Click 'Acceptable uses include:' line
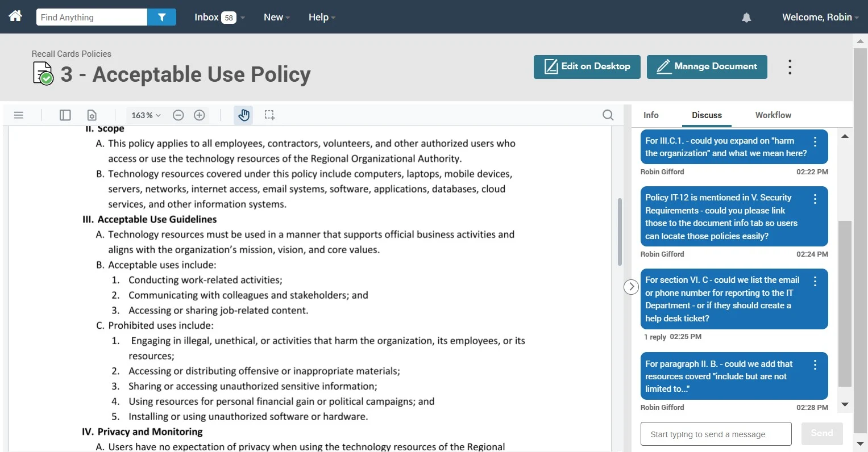 pos(162,265)
